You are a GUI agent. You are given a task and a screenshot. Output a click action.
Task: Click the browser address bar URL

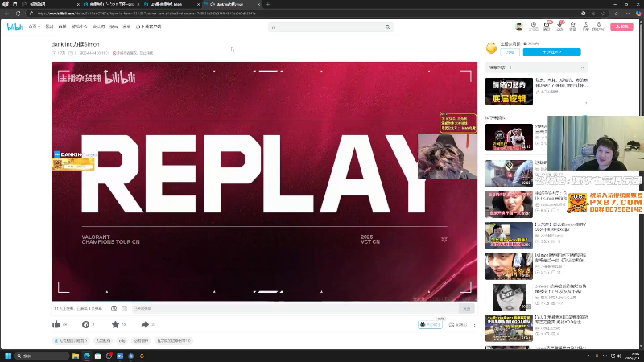(147, 14)
